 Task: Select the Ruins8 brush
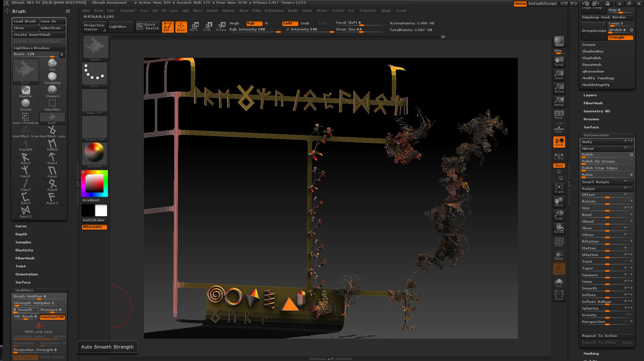[x=52, y=185]
